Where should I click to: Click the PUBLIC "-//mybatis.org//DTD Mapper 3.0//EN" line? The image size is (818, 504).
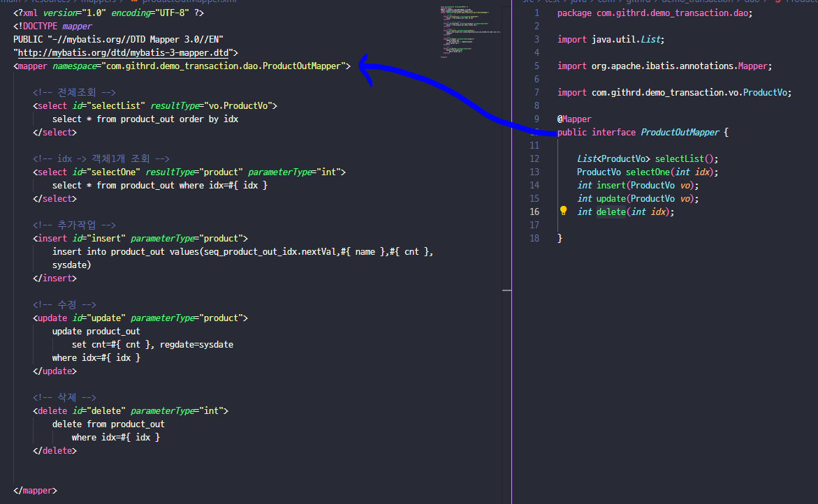tap(118, 39)
